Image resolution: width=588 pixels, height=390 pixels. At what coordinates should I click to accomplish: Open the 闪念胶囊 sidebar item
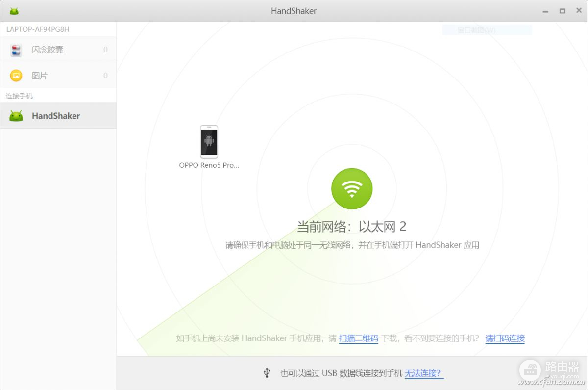click(58, 49)
